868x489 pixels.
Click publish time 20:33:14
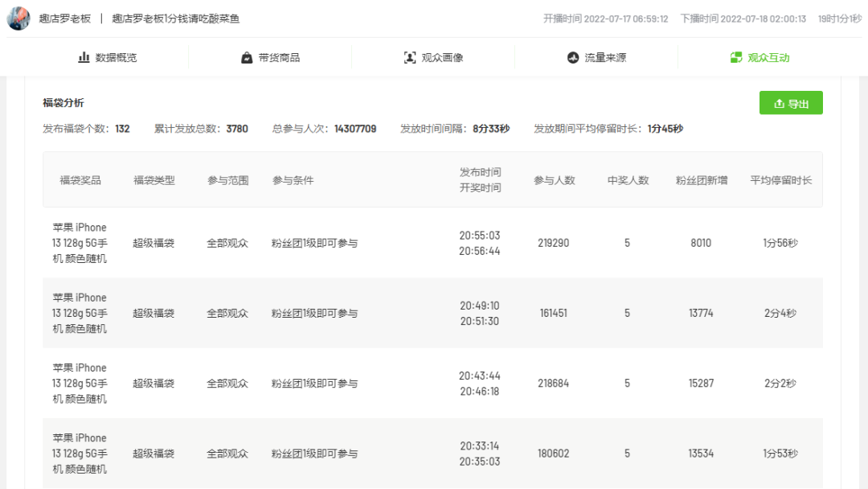[479, 446]
